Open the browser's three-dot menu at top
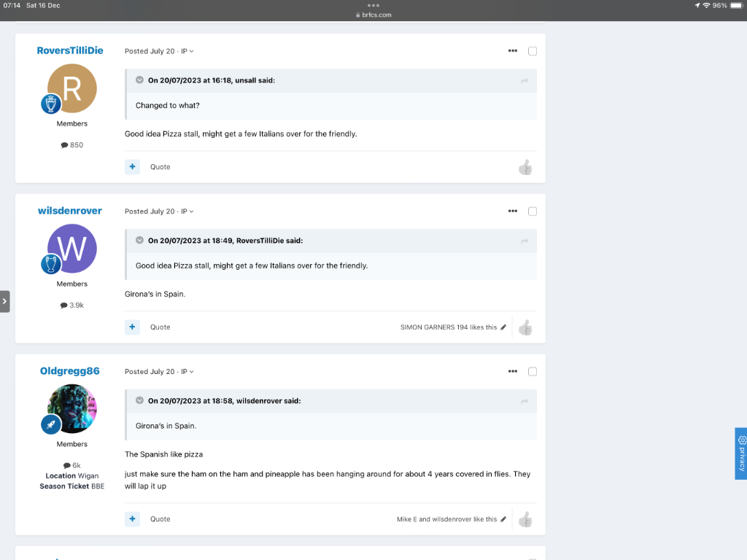 coord(373,5)
